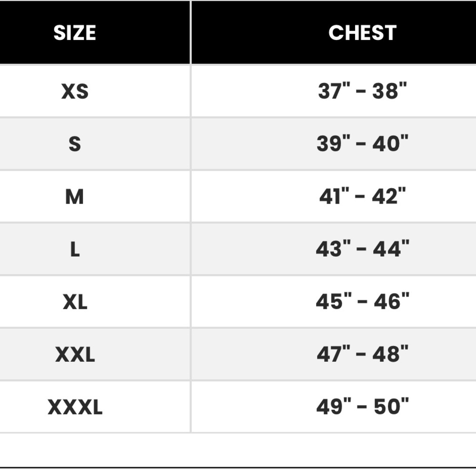
Task: Select the S size cell
Action: click(x=75, y=144)
